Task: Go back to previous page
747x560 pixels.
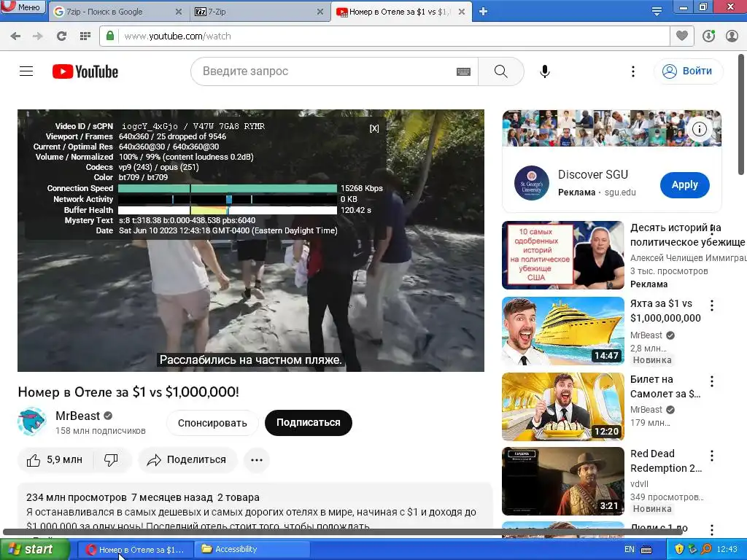Action: pyautogui.click(x=15, y=36)
